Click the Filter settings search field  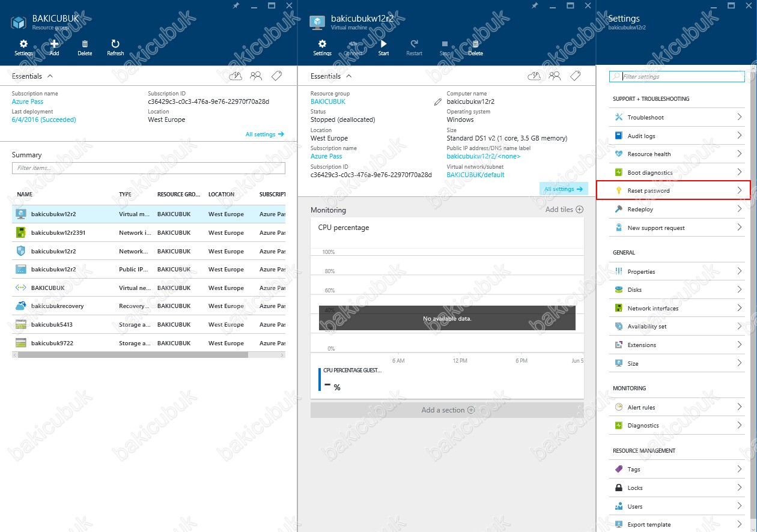click(x=677, y=77)
